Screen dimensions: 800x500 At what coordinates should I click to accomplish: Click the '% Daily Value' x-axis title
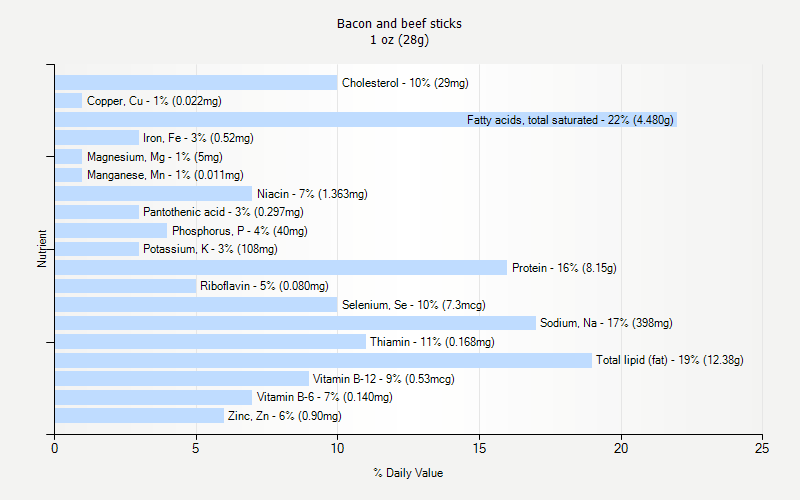[x=408, y=473]
